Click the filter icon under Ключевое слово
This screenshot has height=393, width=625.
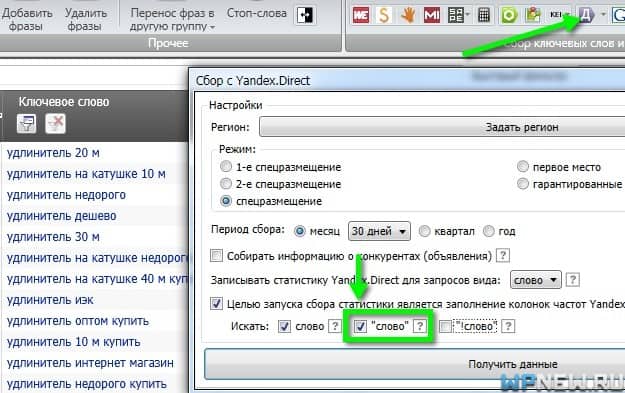[26, 123]
